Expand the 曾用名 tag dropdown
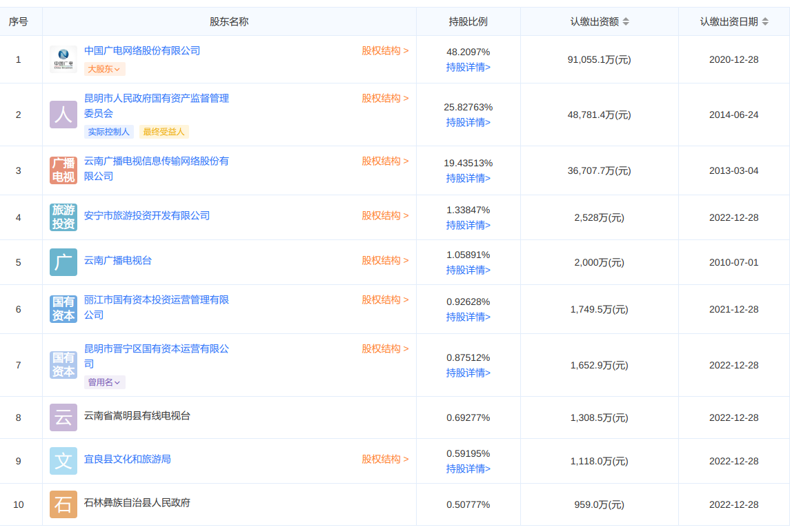Screen dimensions: 790x532 [104, 382]
